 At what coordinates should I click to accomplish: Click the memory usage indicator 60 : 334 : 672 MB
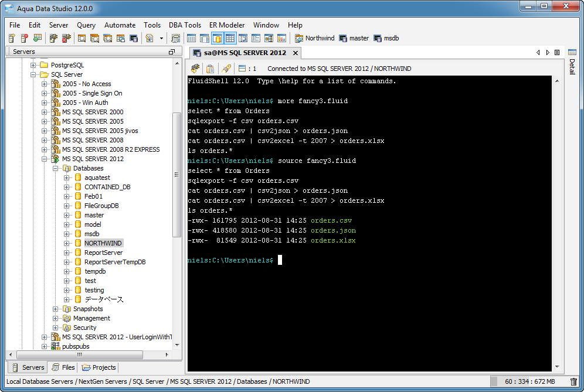528,381
